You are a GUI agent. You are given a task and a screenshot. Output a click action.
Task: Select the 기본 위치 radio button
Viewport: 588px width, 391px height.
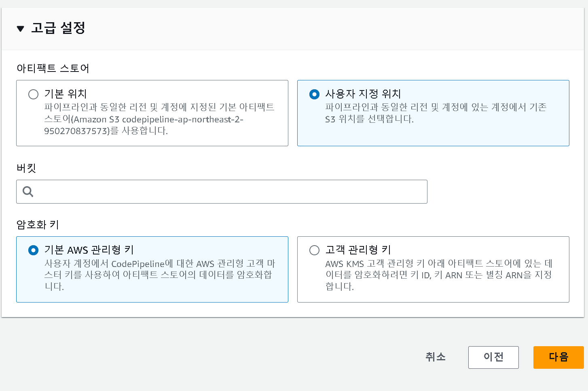[x=33, y=94]
